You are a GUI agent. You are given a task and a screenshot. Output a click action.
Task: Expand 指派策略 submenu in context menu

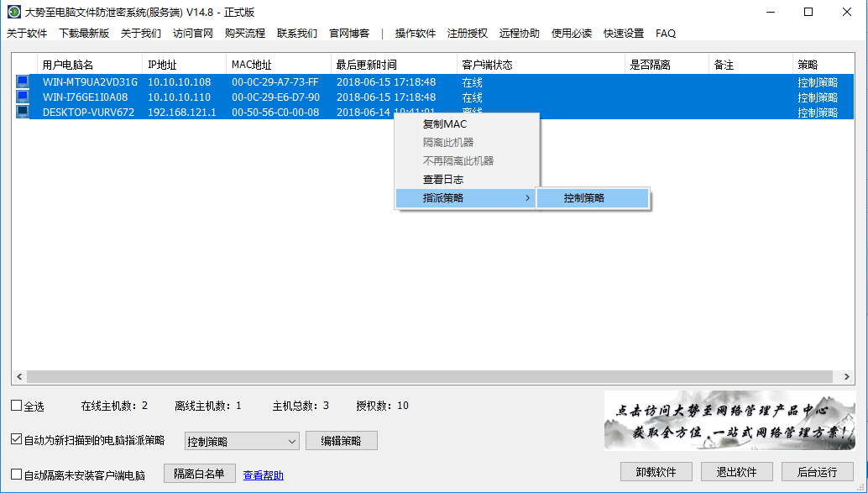(x=465, y=198)
